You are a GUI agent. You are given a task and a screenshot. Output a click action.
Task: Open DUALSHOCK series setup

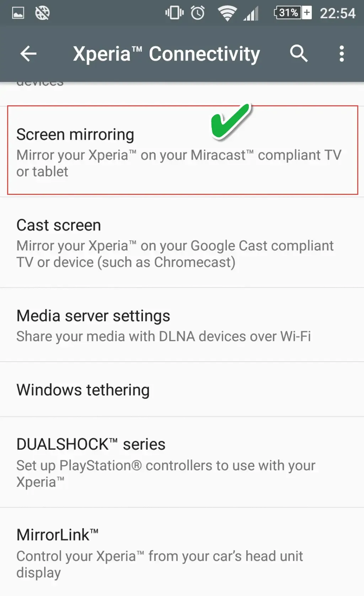pos(182,462)
